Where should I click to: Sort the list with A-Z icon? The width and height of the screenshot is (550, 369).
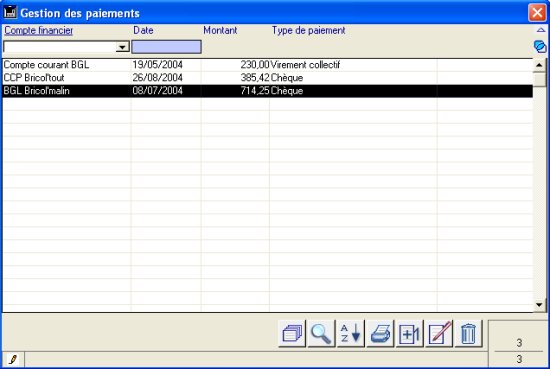(351, 334)
